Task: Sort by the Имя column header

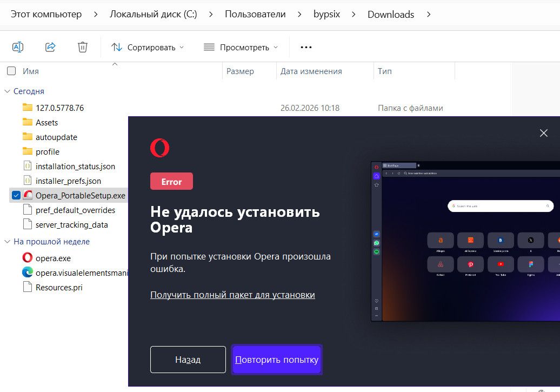Action: tap(31, 71)
